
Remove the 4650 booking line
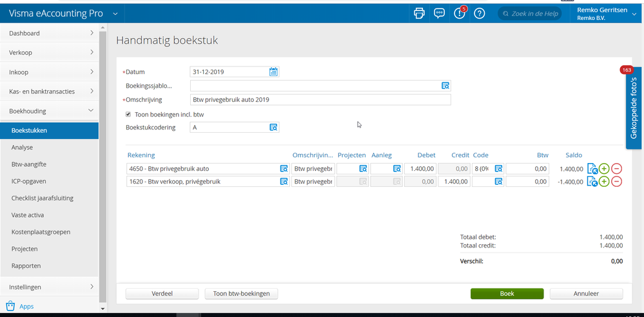(x=616, y=168)
